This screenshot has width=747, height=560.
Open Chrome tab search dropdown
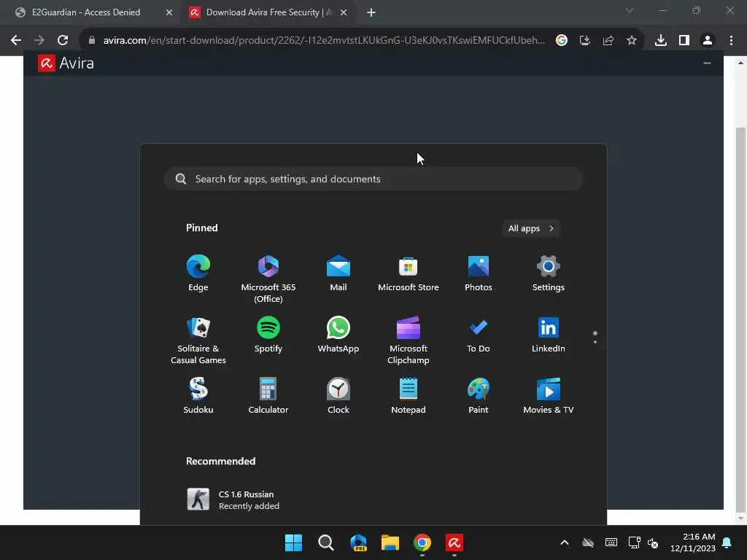[x=630, y=10]
